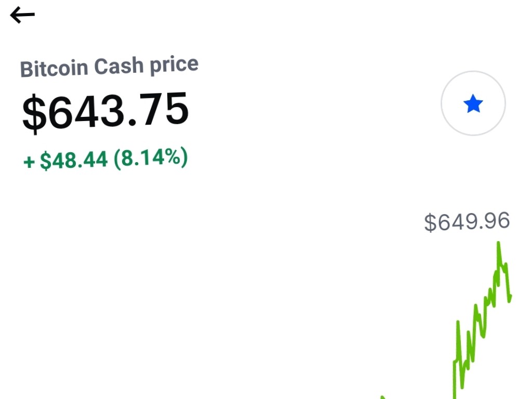Click the latest endpoint of the price line
This screenshot has height=399, width=532.
pos(510,298)
